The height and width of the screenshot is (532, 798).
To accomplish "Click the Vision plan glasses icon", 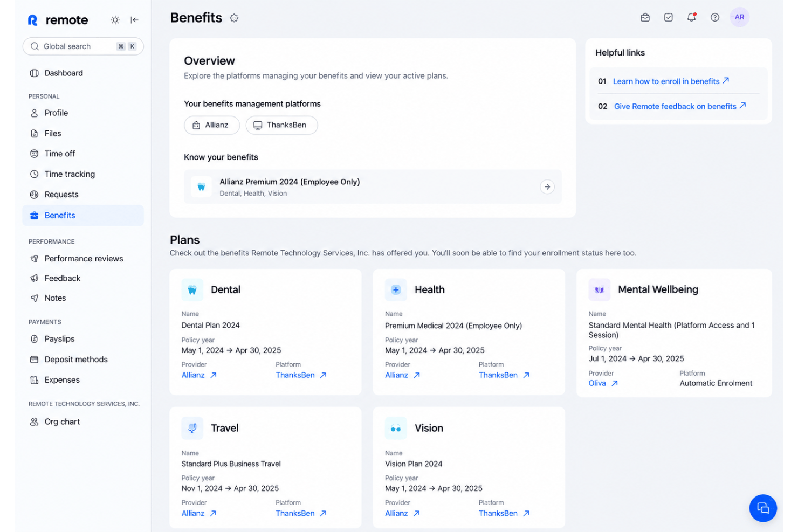I will (396, 429).
